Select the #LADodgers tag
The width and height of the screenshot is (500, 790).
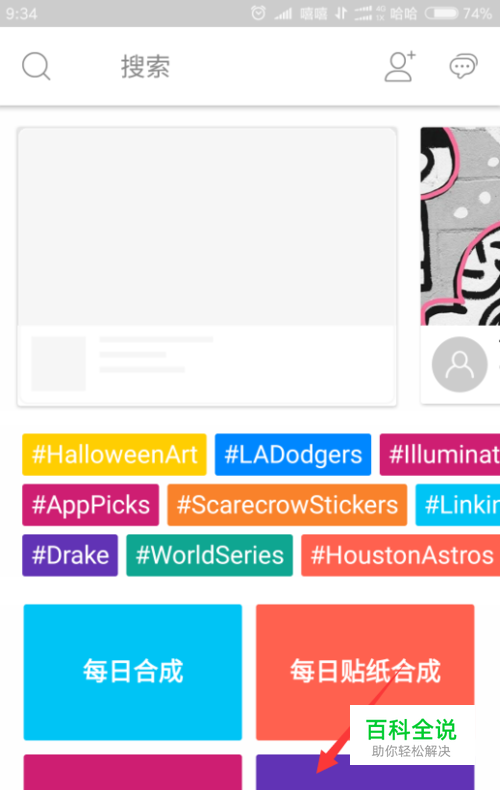(x=293, y=454)
